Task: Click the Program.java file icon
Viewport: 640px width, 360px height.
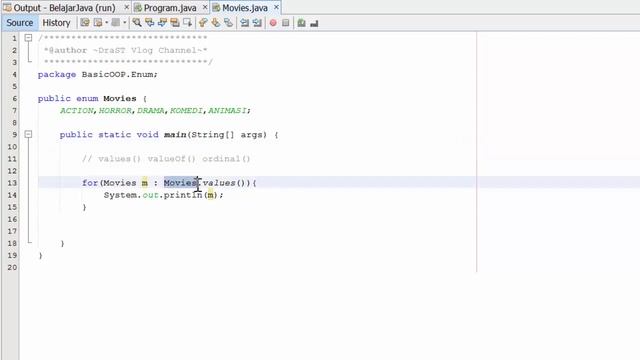Action: point(138,8)
